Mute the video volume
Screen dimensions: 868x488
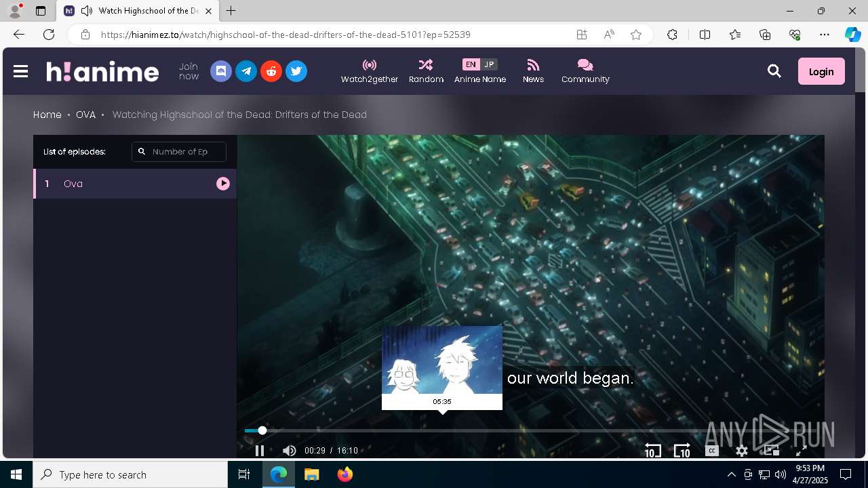[x=289, y=451]
